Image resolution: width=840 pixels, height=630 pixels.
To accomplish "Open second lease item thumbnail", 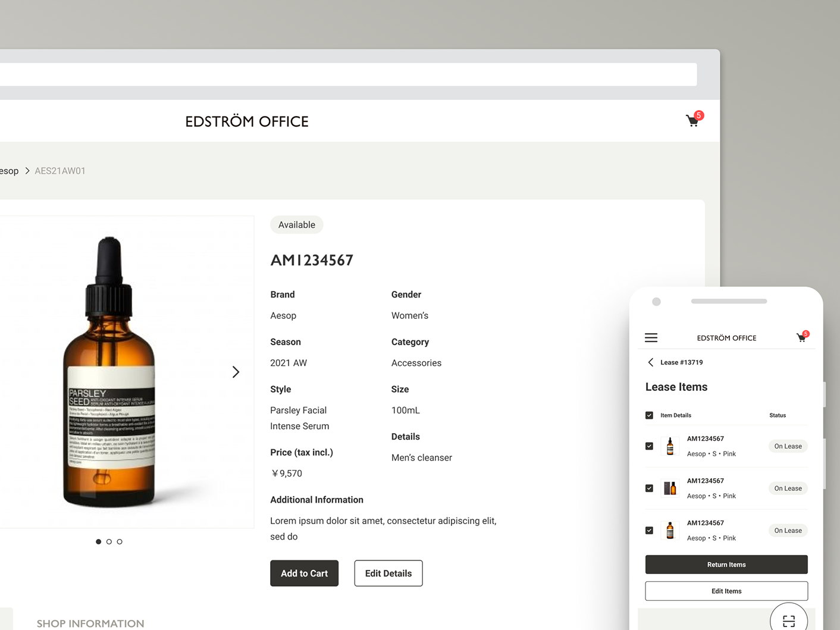I will click(670, 488).
